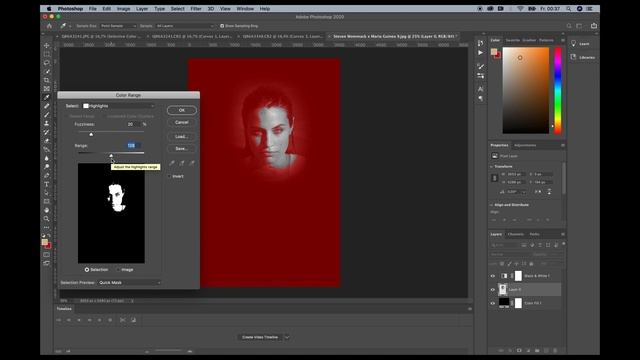
Task: Click OK in Color Range dialog
Action: pos(182,110)
